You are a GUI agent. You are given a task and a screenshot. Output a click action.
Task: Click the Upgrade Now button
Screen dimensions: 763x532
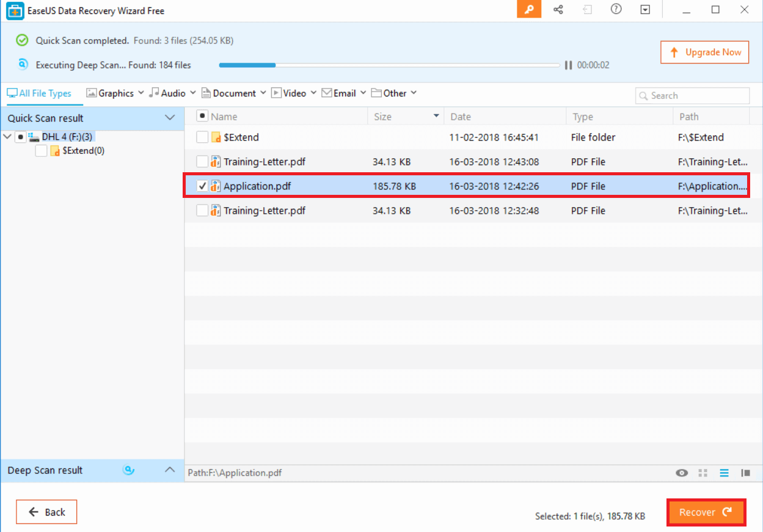704,52
